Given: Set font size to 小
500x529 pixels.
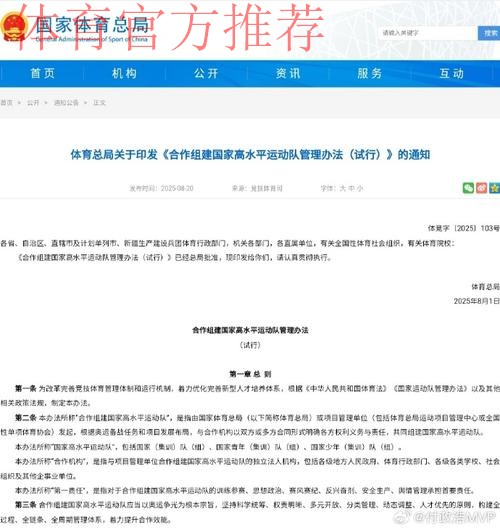Looking at the screenshot, I should click(360, 188).
